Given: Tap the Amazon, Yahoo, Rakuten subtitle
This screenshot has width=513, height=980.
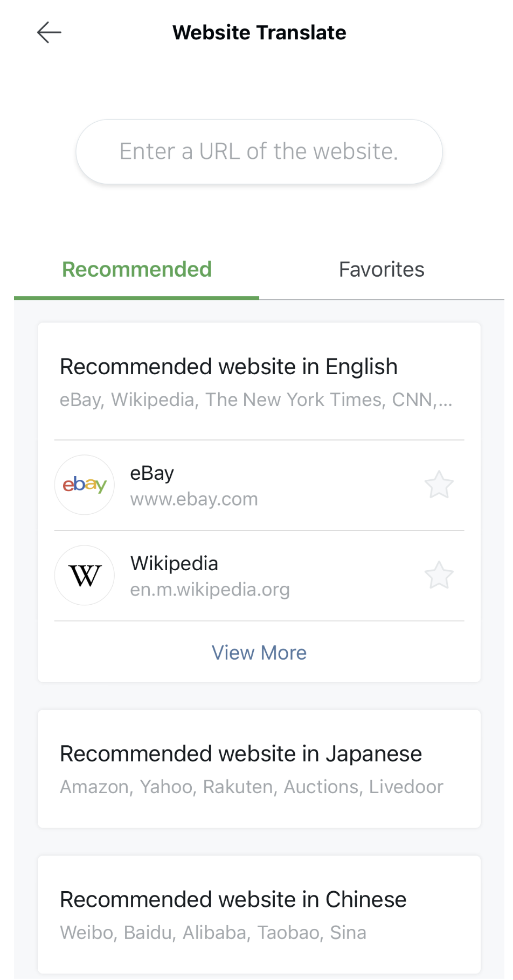Looking at the screenshot, I should 252,787.
